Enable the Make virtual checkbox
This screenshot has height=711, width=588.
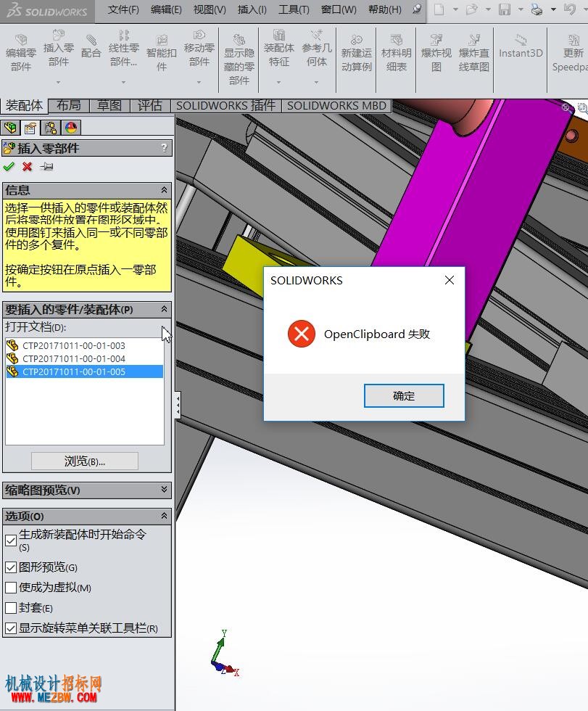[11, 588]
